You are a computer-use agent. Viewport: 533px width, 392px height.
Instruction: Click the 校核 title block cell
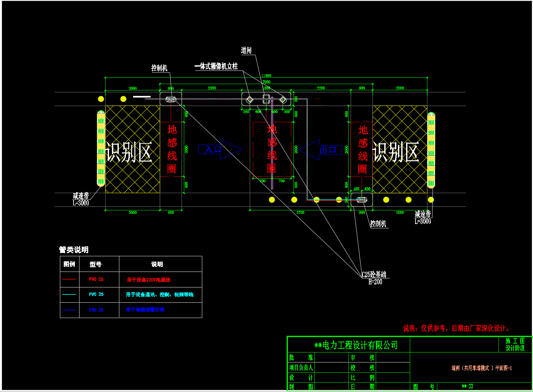click(x=362, y=368)
